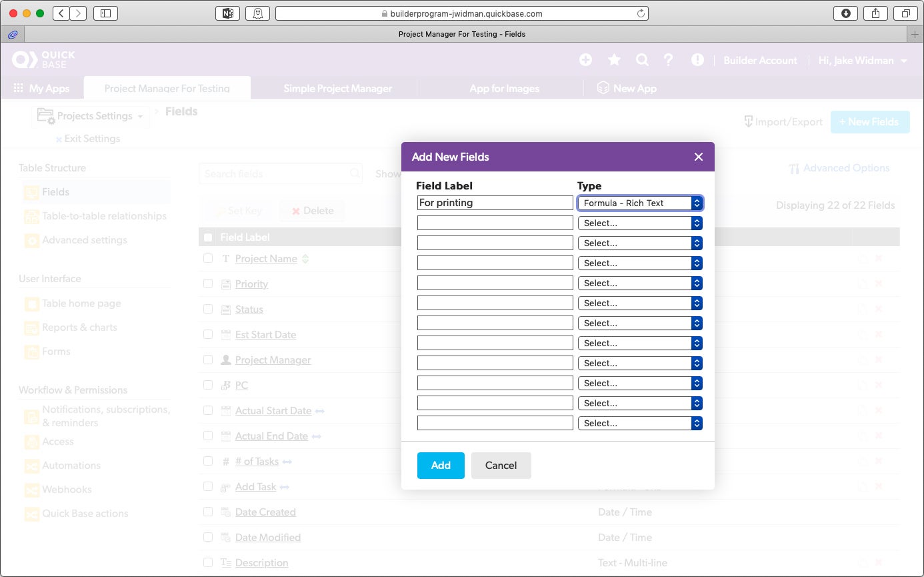This screenshot has height=577, width=924.
Task: Click the Cancel button
Action: pos(501,466)
